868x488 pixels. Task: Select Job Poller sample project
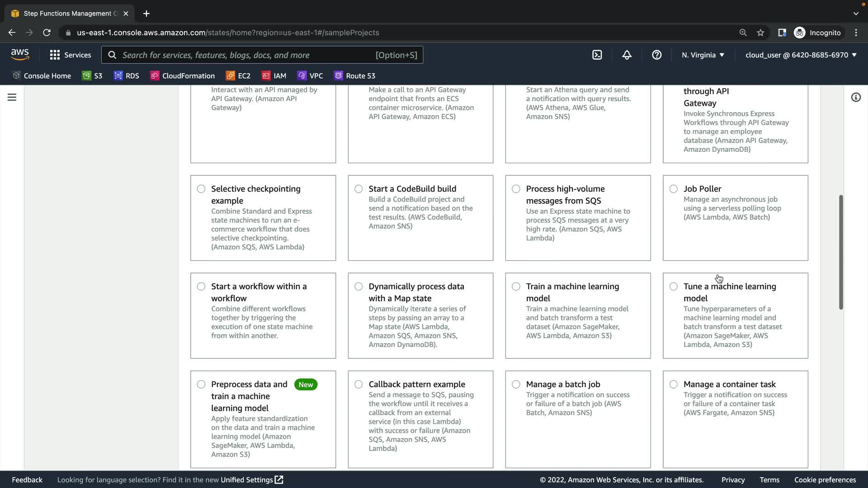673,189
